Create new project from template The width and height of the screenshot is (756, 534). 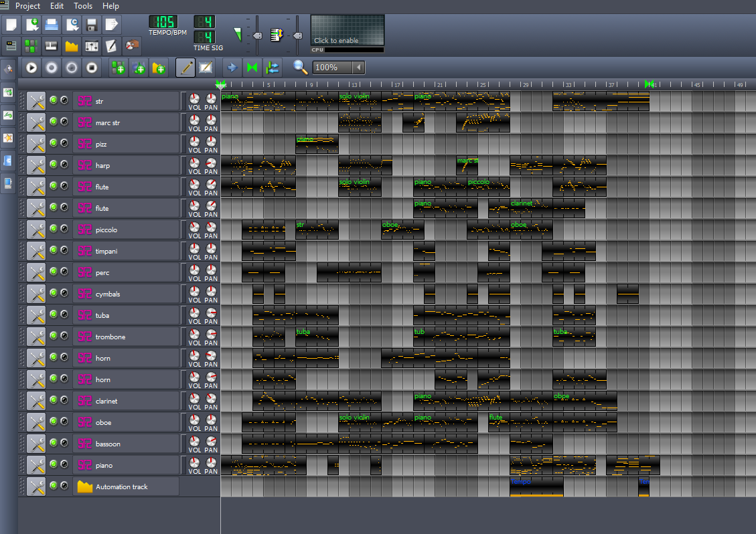tap(32, 25)
